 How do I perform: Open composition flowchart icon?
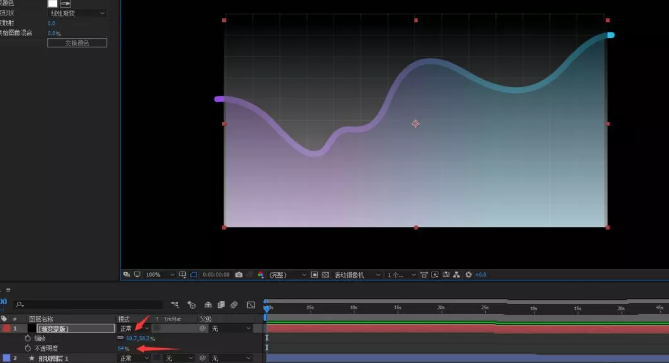pyautogui.click(x=457, y=275)
